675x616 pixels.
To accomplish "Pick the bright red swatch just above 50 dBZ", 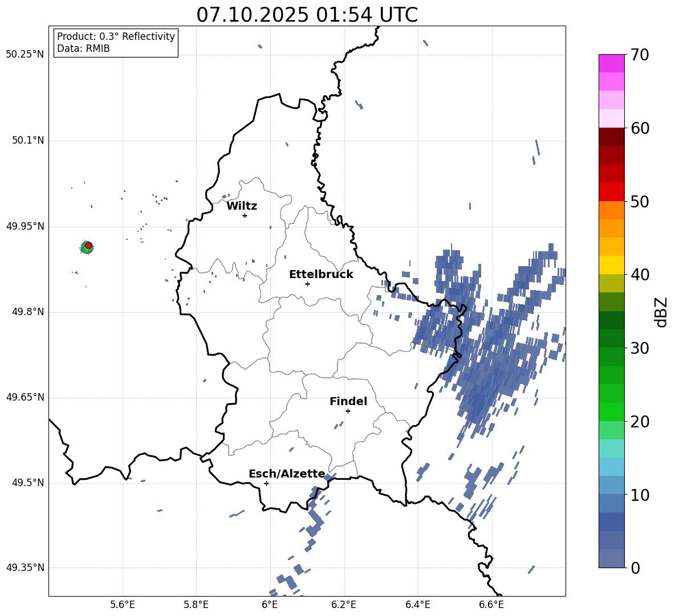I will coord(611,192).
